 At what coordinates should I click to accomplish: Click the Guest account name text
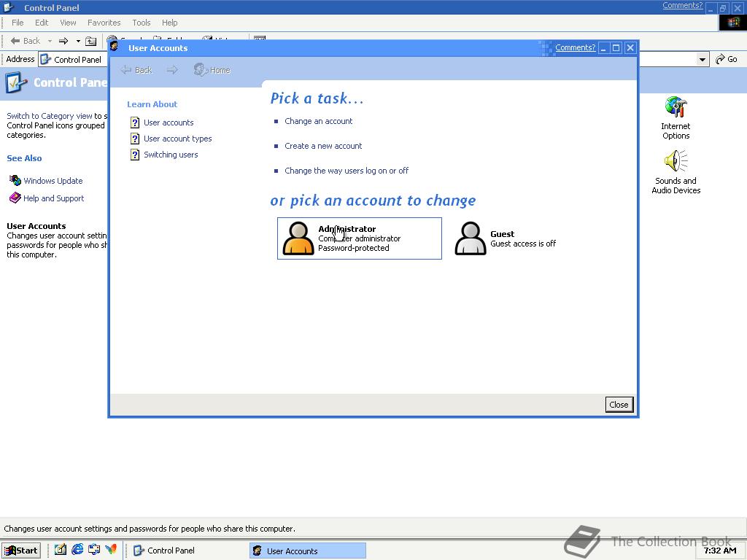point(502,234)
